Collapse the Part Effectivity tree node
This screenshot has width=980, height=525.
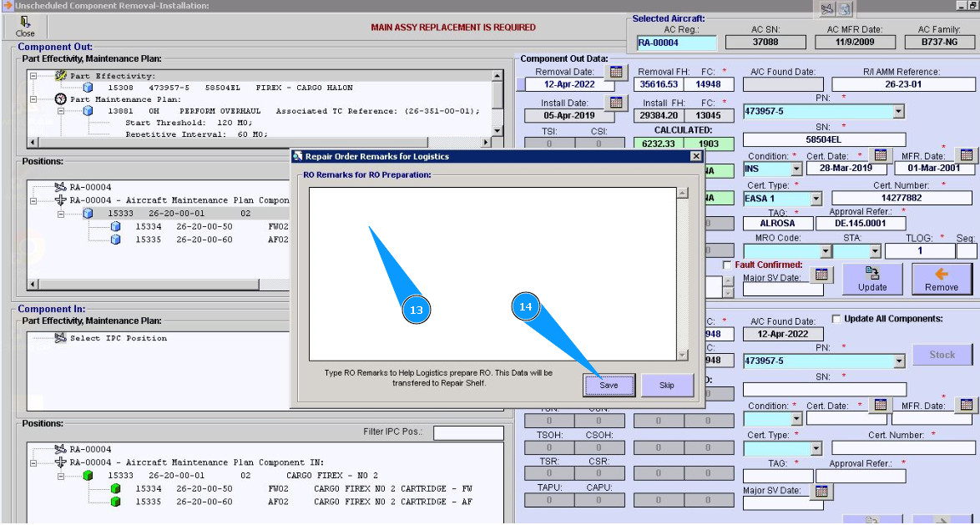click(33, 76)
